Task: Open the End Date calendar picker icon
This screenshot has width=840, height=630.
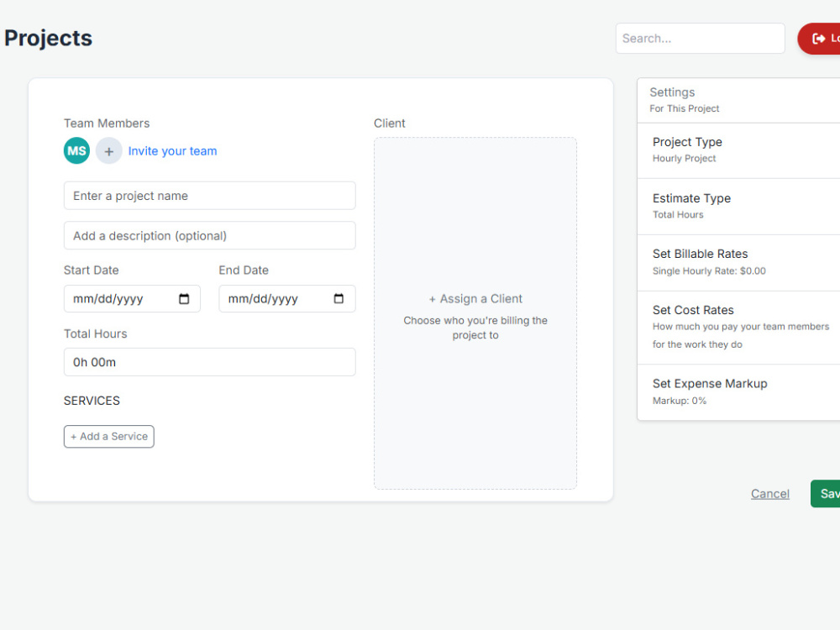Action: click(x=339, y=299)
